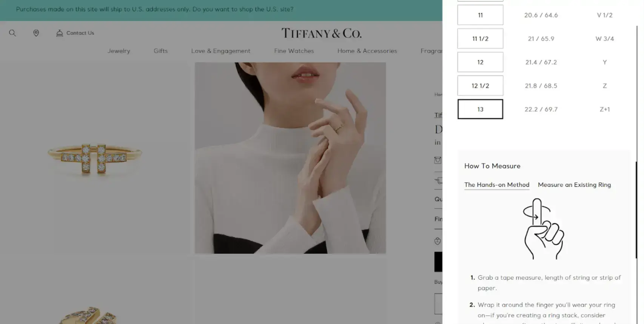Click the 20.6 / 64.6 measurement value

541,15
